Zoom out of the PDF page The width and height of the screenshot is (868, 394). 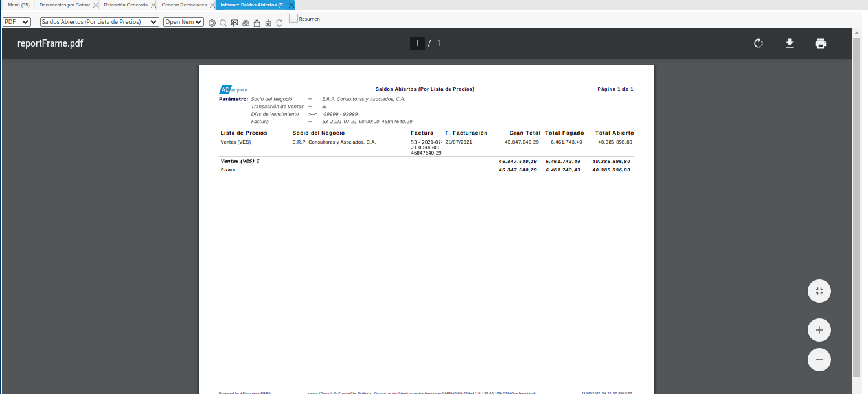[x=819, y=359]
